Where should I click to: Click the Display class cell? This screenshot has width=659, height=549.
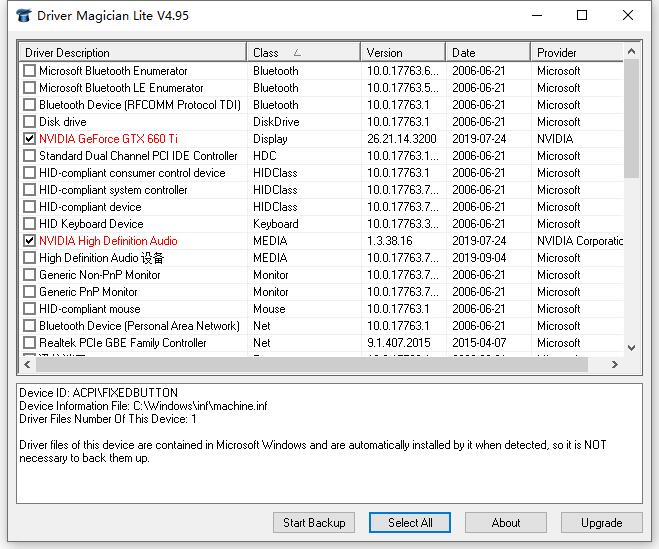click(270, 139)
